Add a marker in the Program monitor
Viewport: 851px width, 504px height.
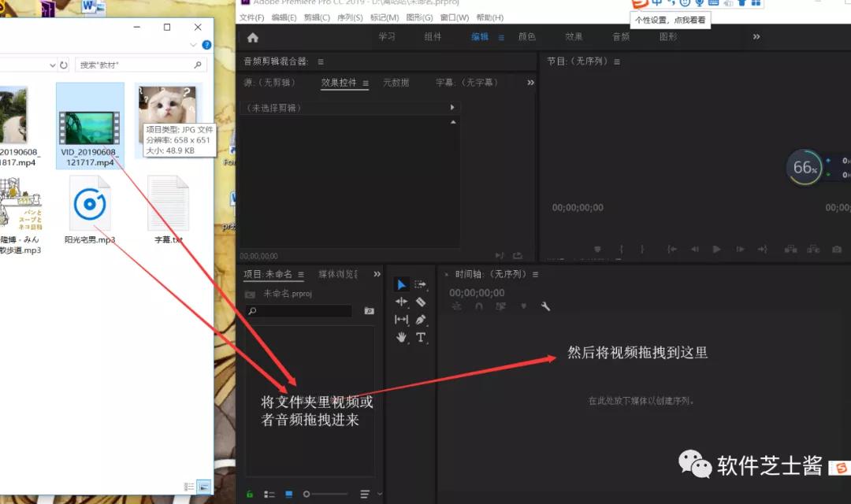click(x=599, y=249)
